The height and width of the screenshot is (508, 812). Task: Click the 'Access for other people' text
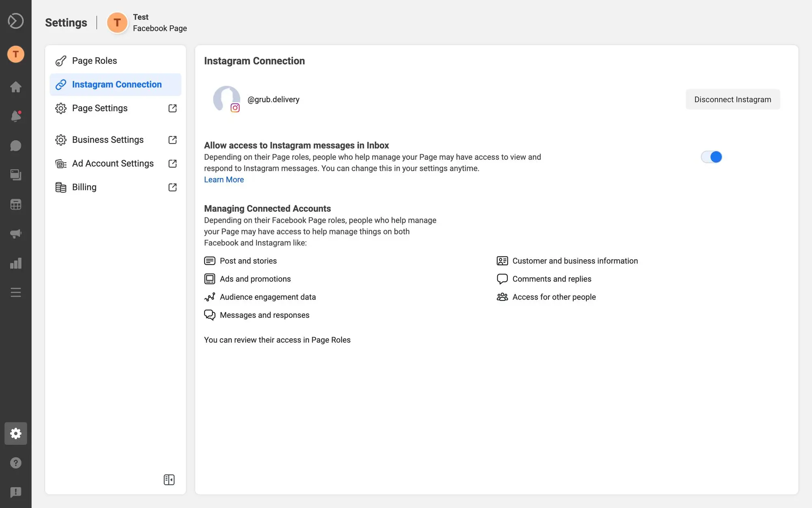coord(554,297)
